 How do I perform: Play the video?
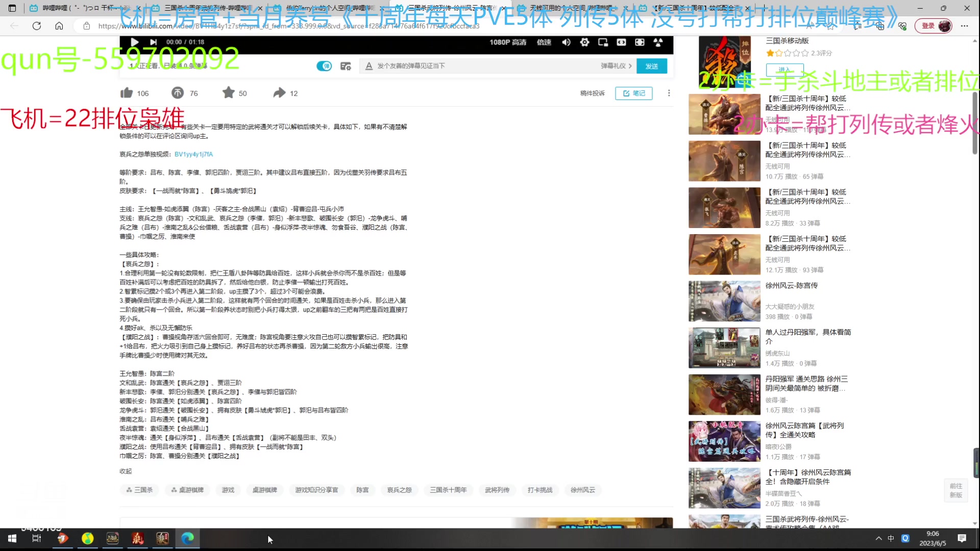(134, 42)
